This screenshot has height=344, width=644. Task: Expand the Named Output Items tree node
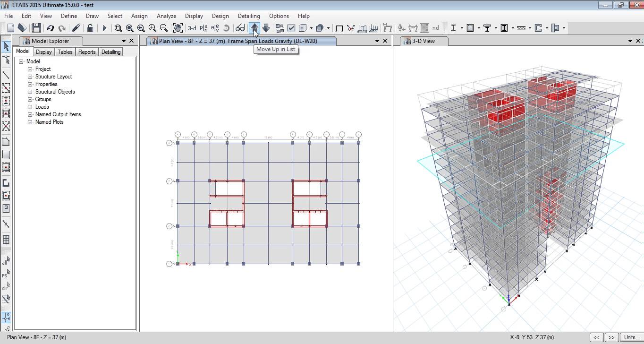click(30, 114)
